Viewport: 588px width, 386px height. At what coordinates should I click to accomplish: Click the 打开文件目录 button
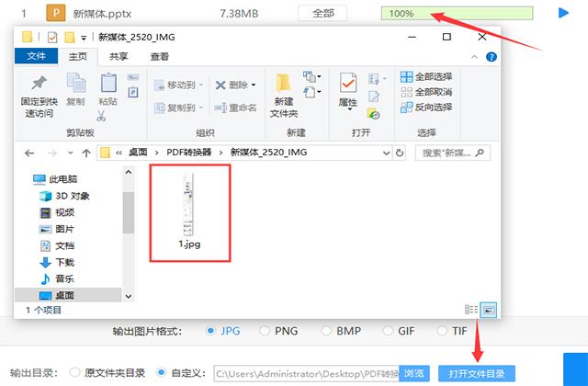tap(477, 374)
